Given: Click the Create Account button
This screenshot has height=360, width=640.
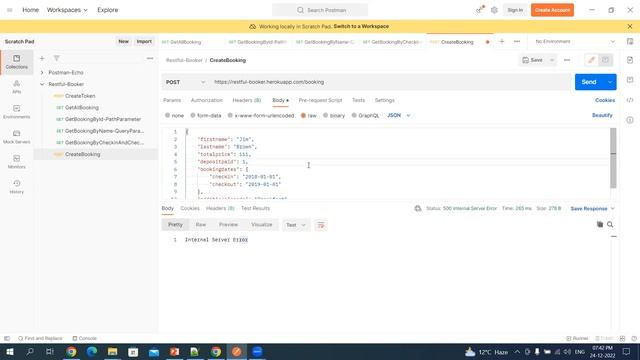Looking at the screenshot, I should pos(552,10).
